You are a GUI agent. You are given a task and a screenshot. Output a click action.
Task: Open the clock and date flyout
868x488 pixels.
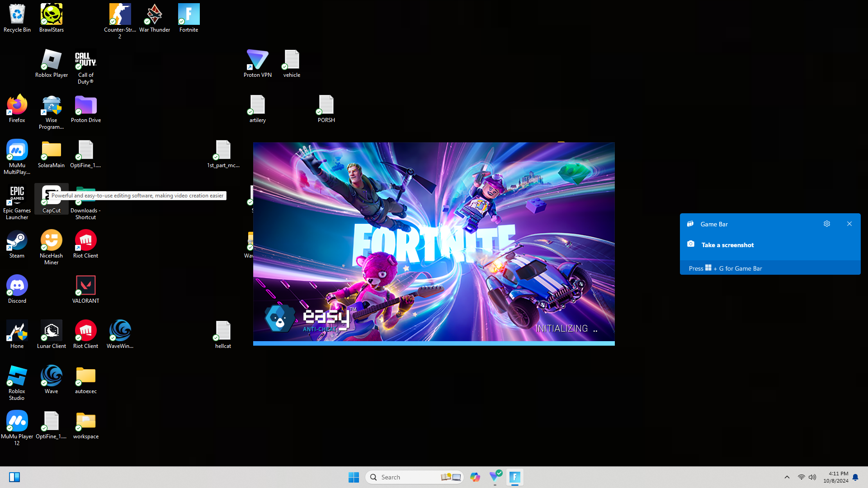pos(836,477)
